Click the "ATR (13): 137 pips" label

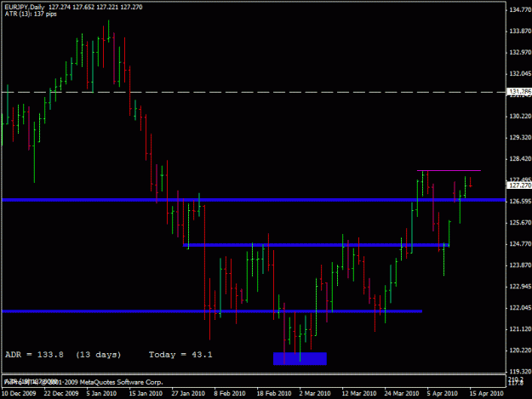pos(31,14)
